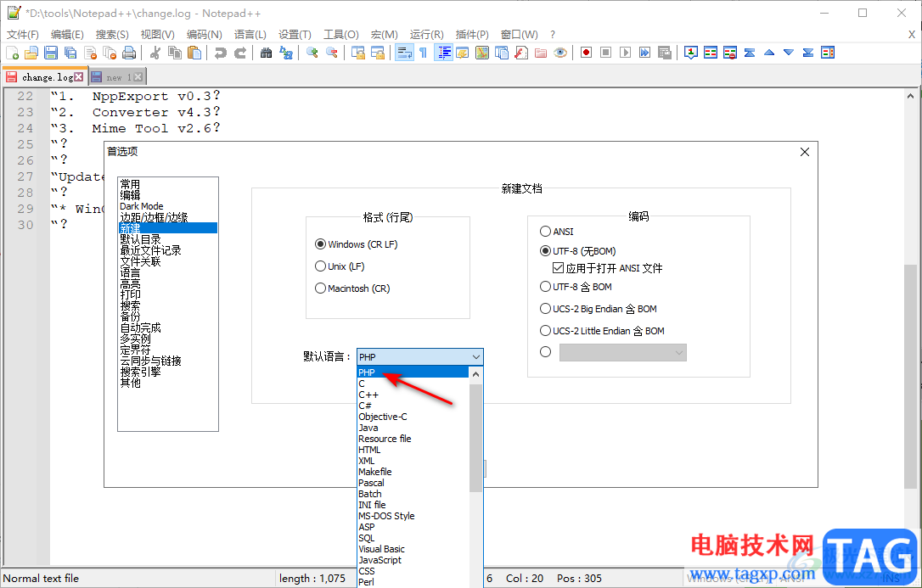Open Find with the binoculars icon
Image resolution: width=922 pixels, height=588 pixels.
click(x=267, y=53)
